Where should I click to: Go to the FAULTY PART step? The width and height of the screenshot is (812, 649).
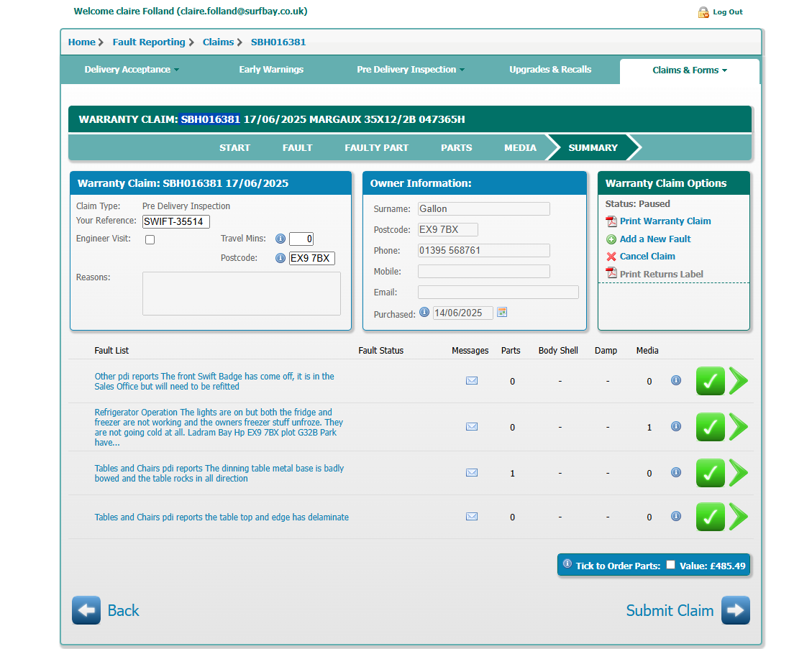click(x=376, y=147)
